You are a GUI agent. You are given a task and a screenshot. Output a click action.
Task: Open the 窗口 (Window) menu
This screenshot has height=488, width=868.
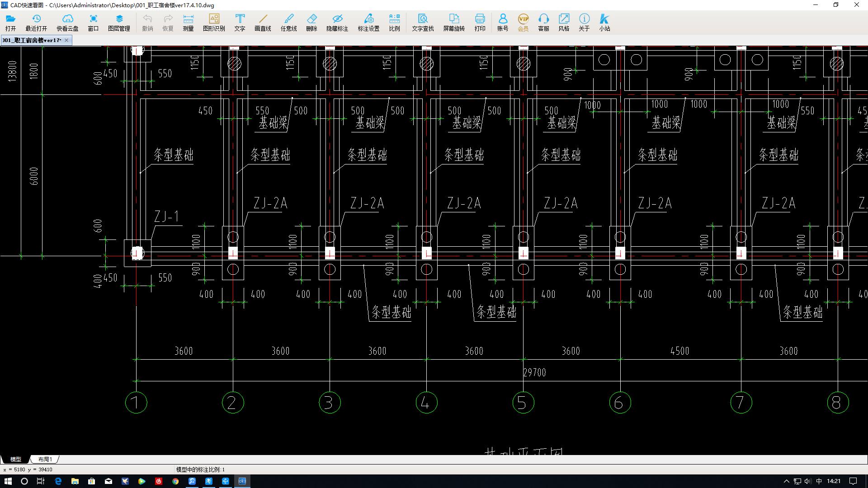pos(93,23)
